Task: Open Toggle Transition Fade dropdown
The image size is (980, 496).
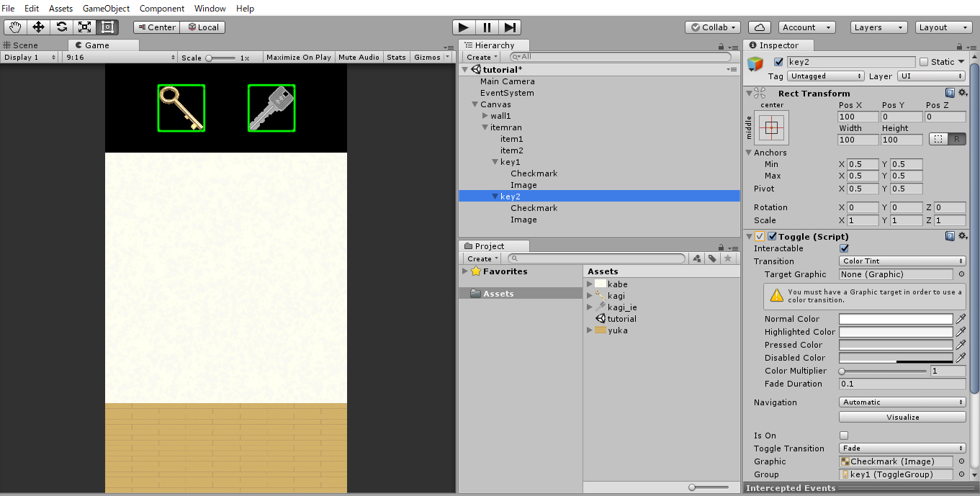Action: [902, 448]
